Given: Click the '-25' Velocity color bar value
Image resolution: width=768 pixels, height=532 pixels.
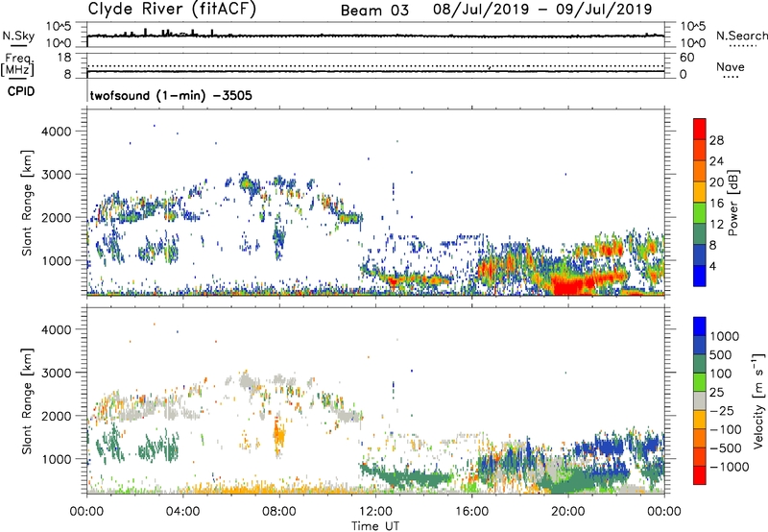Looking at the screenshot, I should pyautogui.click(x=722, y=410).
